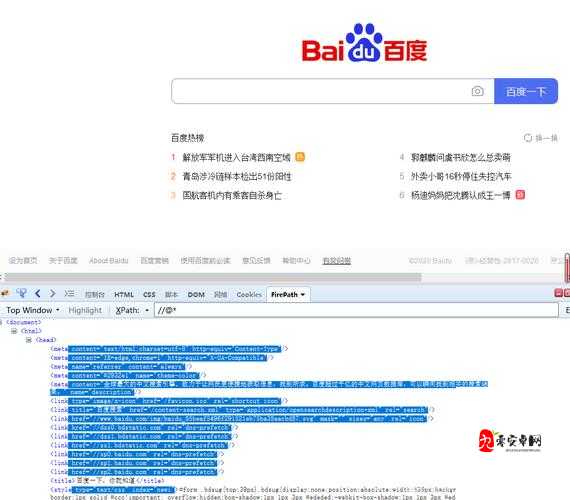
Task: Click the 意见反馈 footer link
Action: pos(256,260)
